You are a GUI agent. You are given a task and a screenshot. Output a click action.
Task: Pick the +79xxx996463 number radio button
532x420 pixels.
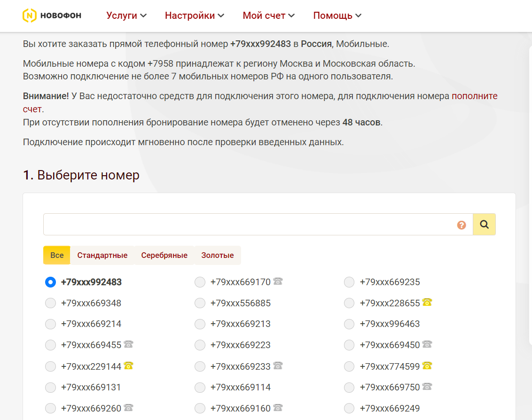pos(349,324)
